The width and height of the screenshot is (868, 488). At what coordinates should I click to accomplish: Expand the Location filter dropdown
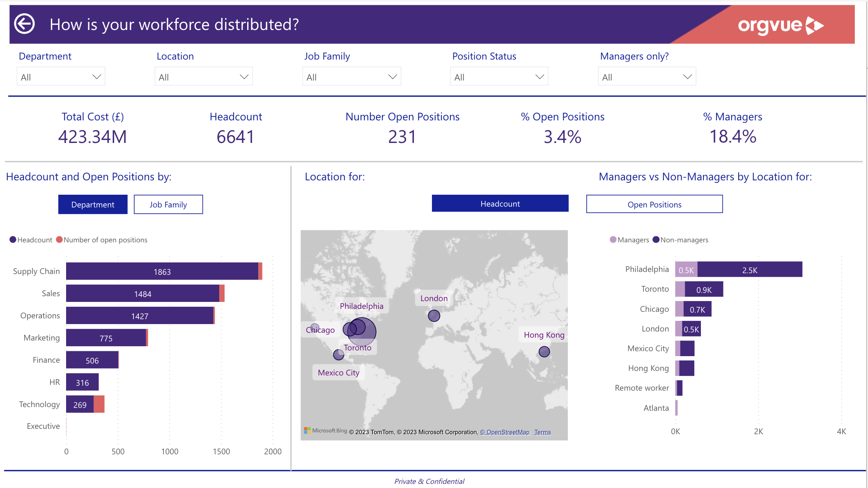203,77
